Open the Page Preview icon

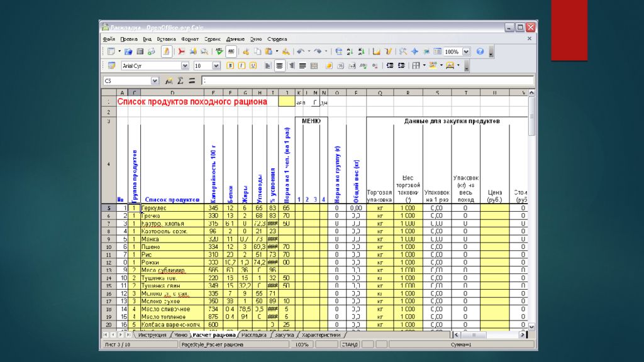(x=204, y=52)
